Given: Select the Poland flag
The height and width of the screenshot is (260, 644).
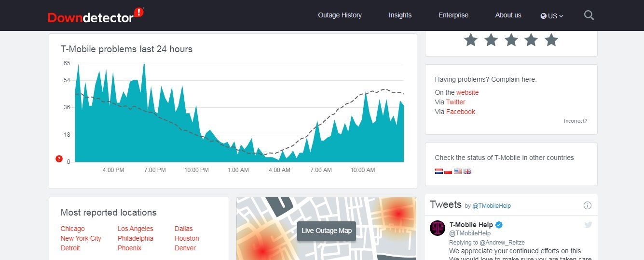Looking at the screenshot, I should point(448,171).
